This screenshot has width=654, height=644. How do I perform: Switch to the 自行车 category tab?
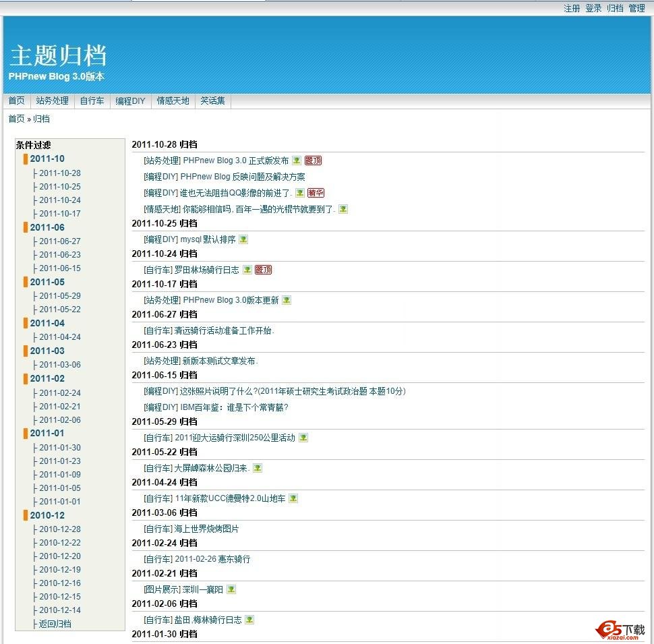click(92, 100)
